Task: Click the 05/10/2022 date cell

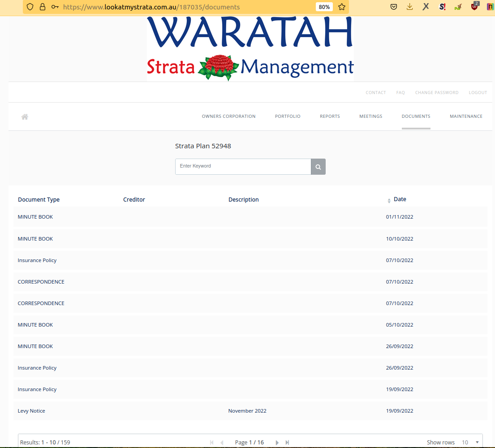Action: [x=399, y=324]
